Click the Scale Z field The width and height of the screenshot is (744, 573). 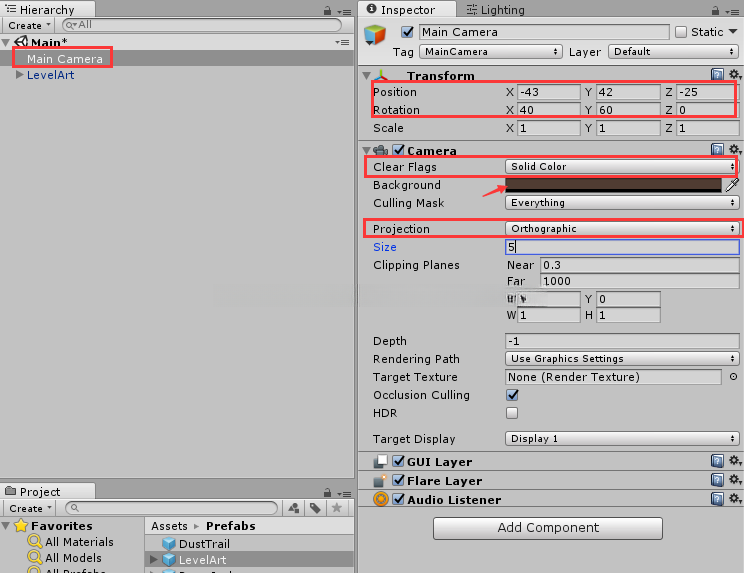(x=707, y=128)
